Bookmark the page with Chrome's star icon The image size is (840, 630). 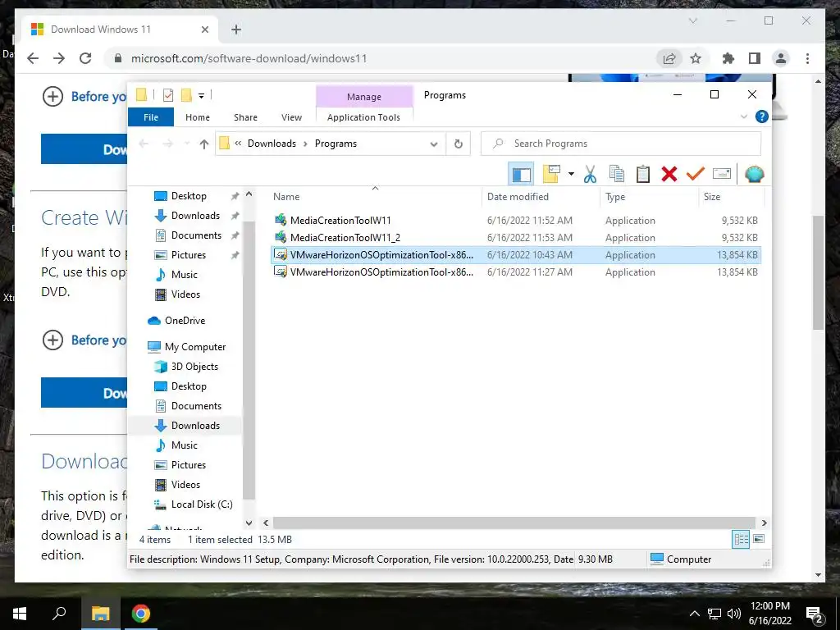[x=696, y=58]
